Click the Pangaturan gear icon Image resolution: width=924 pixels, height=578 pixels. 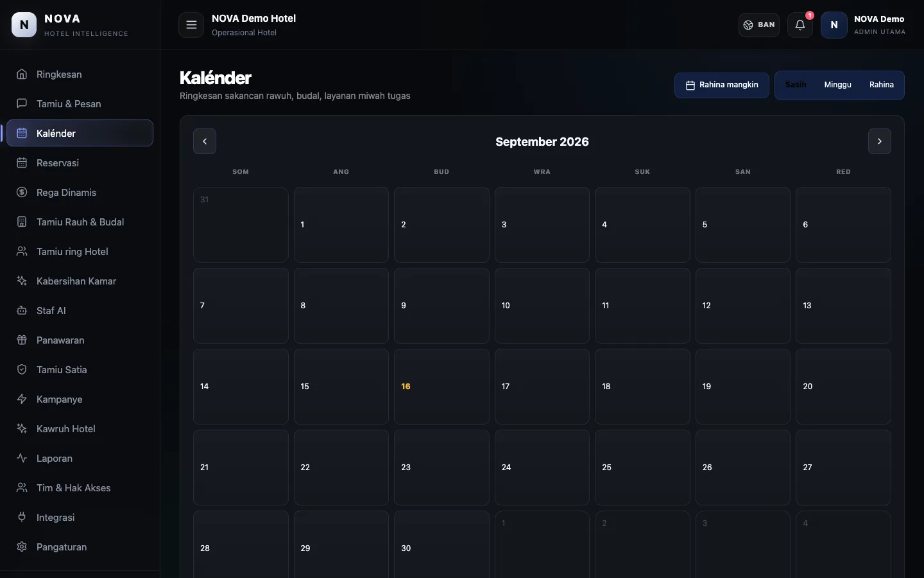[x=22, y=547]
